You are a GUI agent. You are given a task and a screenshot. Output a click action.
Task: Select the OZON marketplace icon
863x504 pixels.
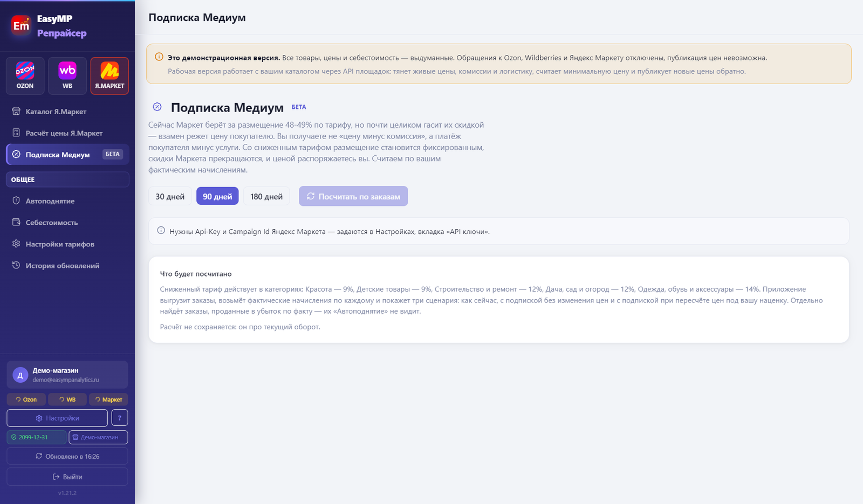tap(25, 75)
